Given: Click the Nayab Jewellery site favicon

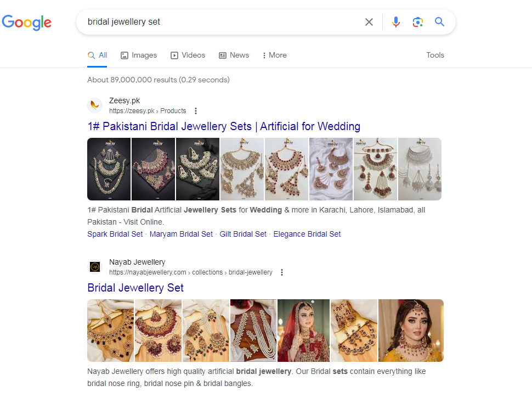Looking at the screenshot, I should 95,267.
